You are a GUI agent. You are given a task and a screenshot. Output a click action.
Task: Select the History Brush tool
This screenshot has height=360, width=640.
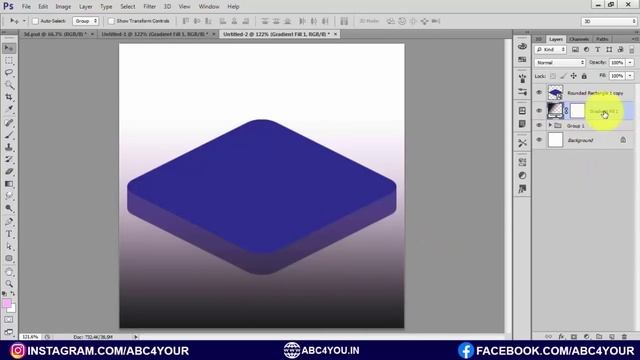click(x=9, y=159)
